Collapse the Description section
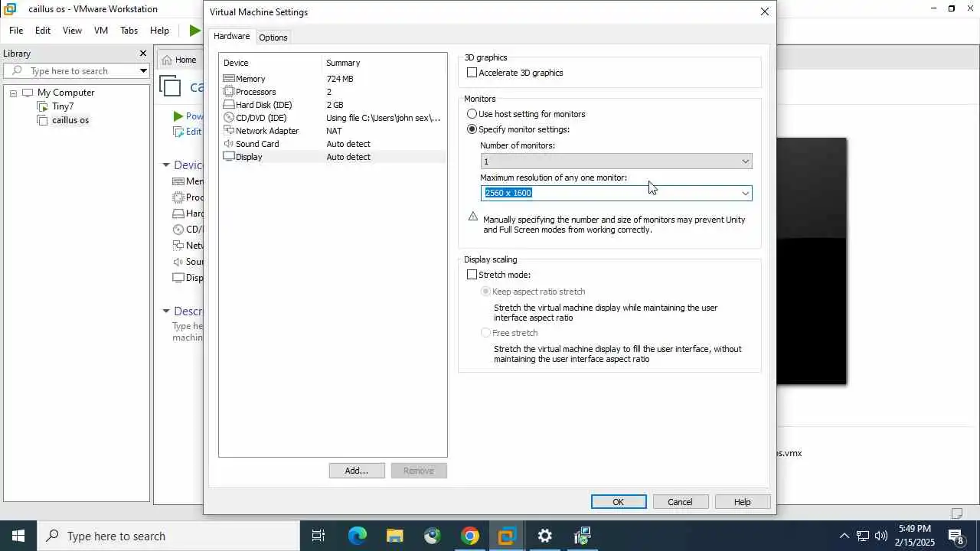 click(166, 311)
